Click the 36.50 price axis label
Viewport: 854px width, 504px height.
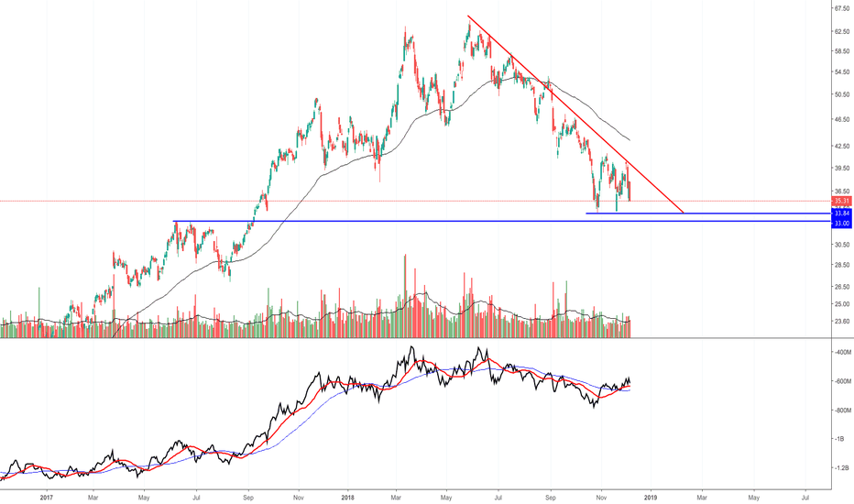(x=842, y=192)
